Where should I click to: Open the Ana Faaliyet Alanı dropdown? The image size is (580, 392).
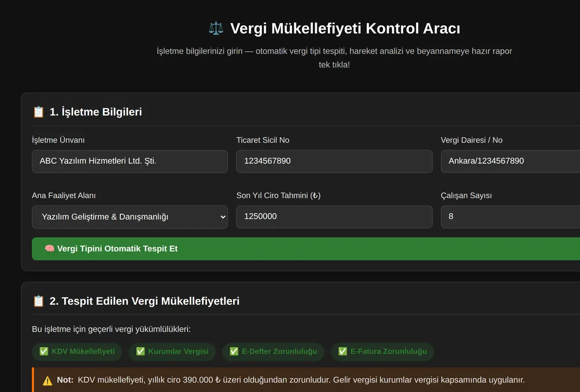130,217
